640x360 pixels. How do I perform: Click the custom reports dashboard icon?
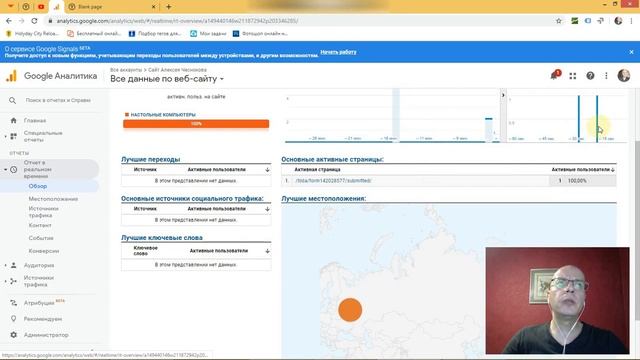13,136
